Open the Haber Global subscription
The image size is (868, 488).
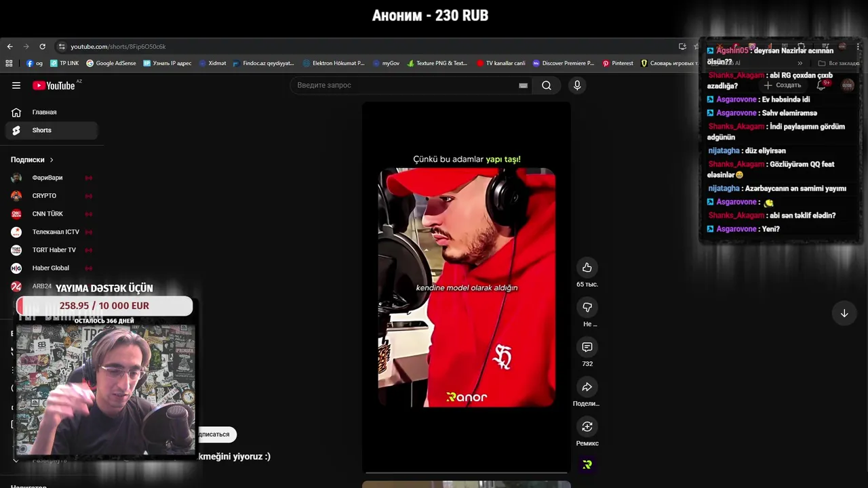coord(52,268)
